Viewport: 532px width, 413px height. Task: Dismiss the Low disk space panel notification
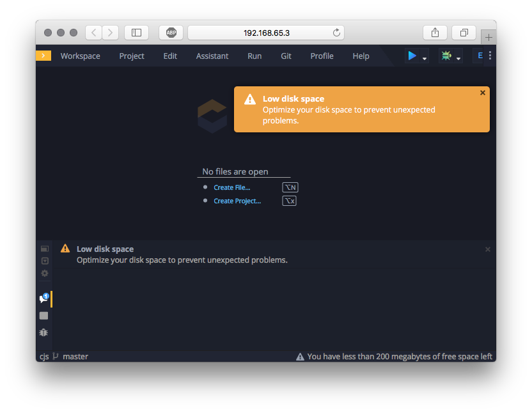point(487,249)
